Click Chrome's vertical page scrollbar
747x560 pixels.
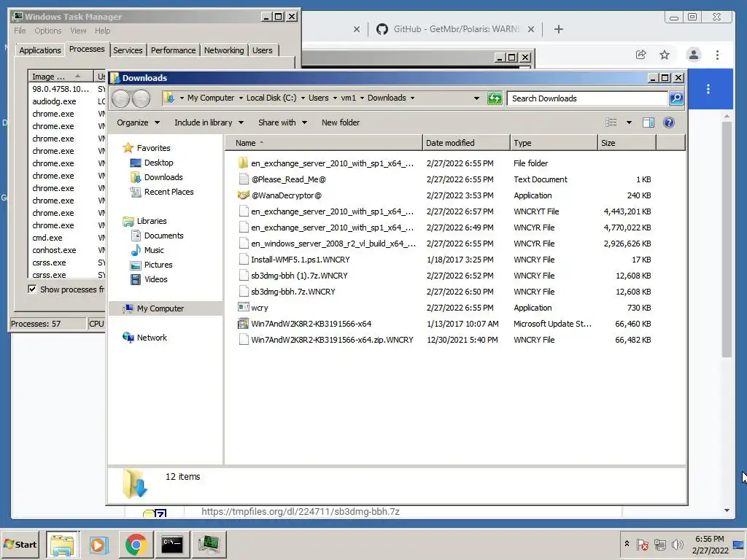[x=727, y=239]
